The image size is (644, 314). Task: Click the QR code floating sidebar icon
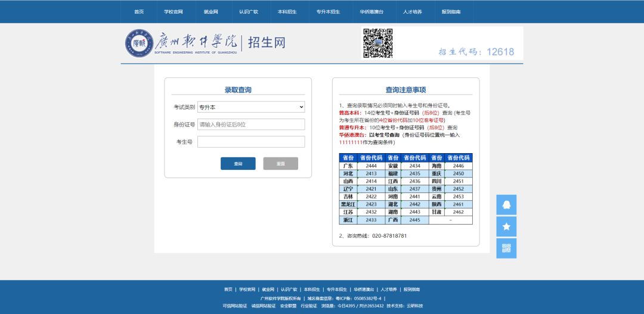click(506, 248)
